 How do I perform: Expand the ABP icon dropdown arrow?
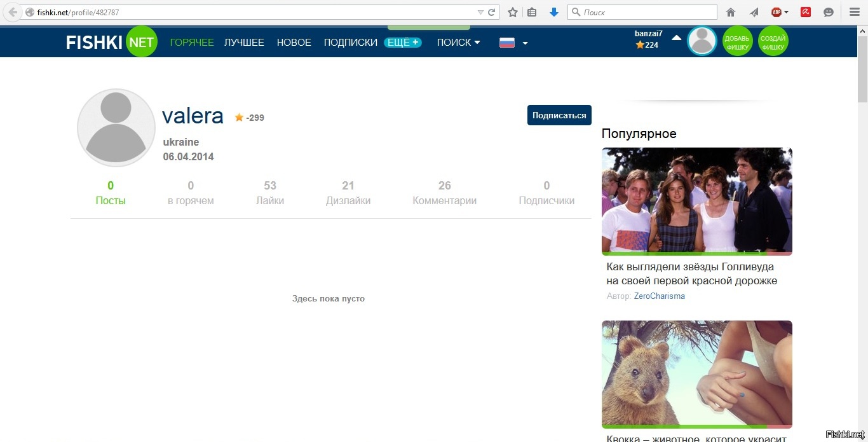tap(786, 12)
